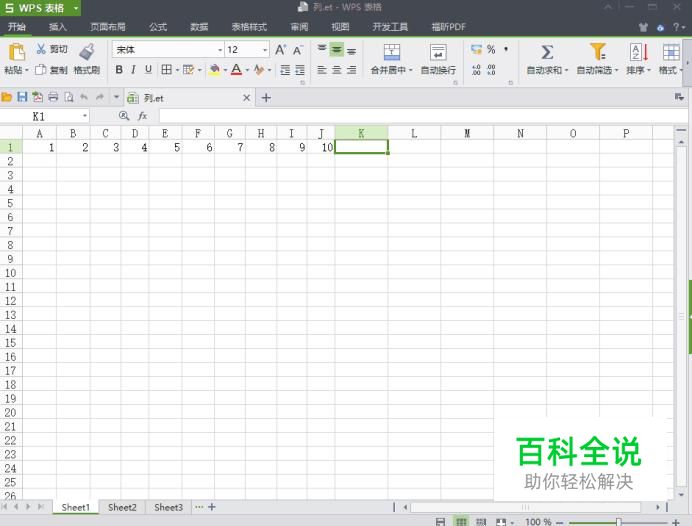Click zoom slider handle

click(618, 522)
